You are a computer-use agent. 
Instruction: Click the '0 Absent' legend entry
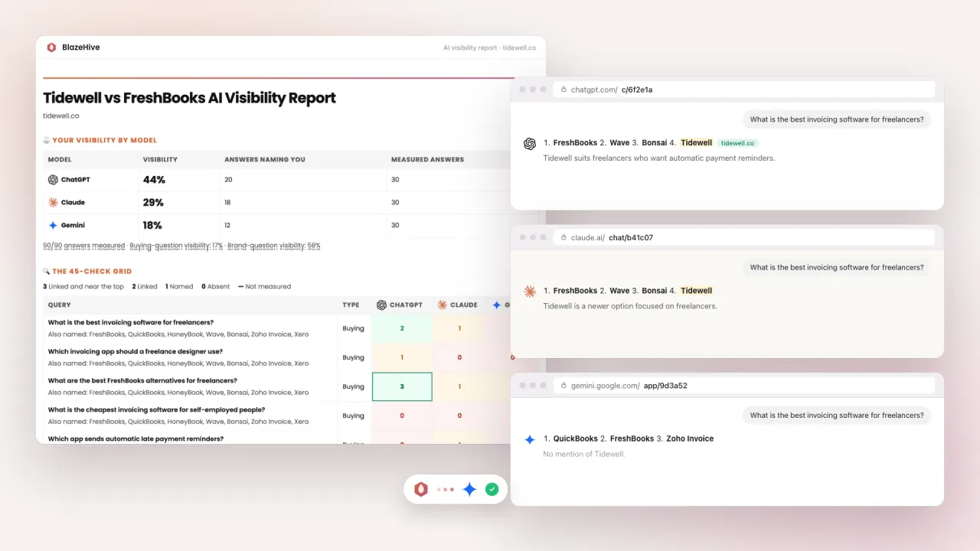[x=215, y=287]
